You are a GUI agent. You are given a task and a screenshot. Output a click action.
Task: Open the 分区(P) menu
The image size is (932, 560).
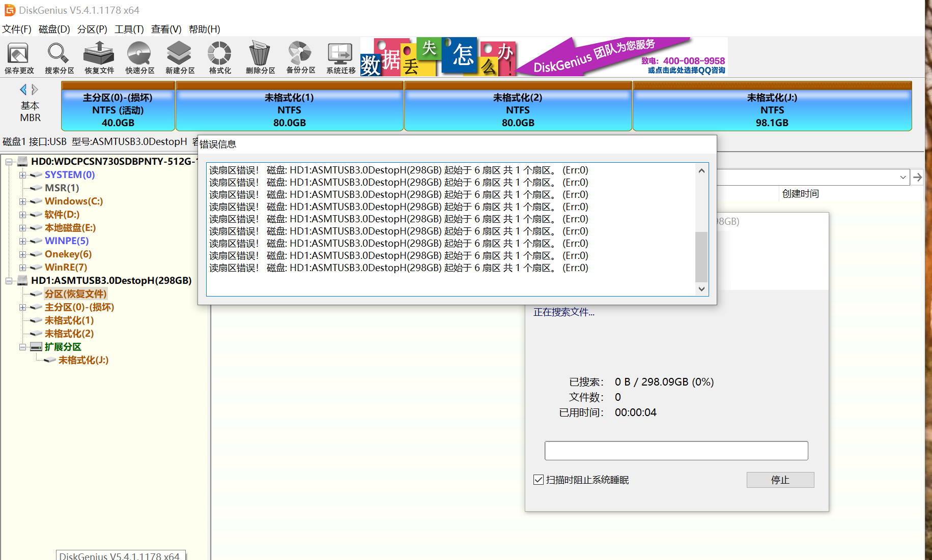click(x=92, y=29)
